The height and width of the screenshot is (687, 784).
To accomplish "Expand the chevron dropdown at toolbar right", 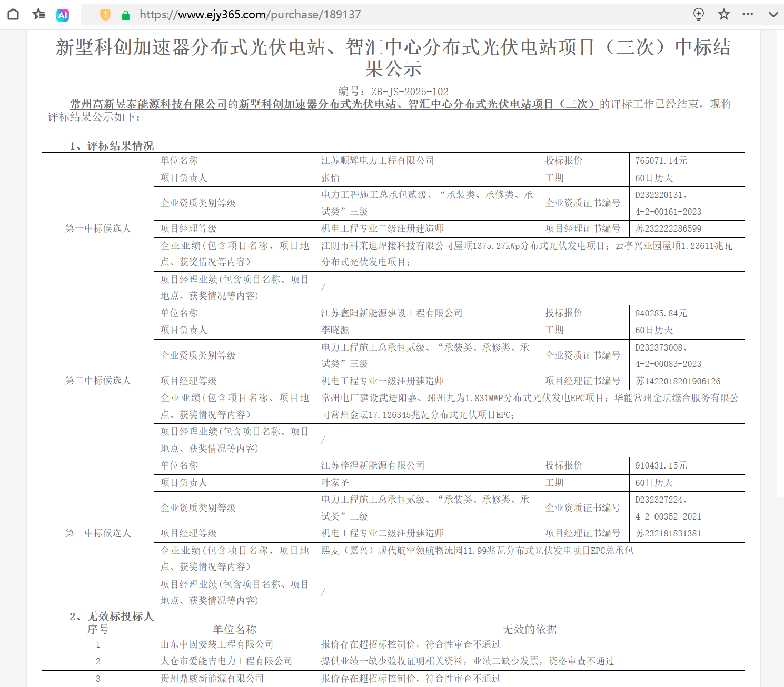I will pos(773,14).
